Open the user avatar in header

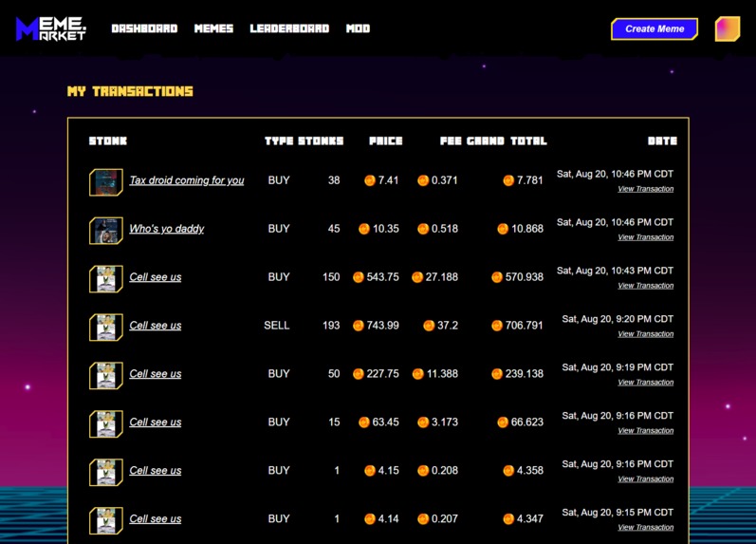pyautogui.click(x=728, y=29)
